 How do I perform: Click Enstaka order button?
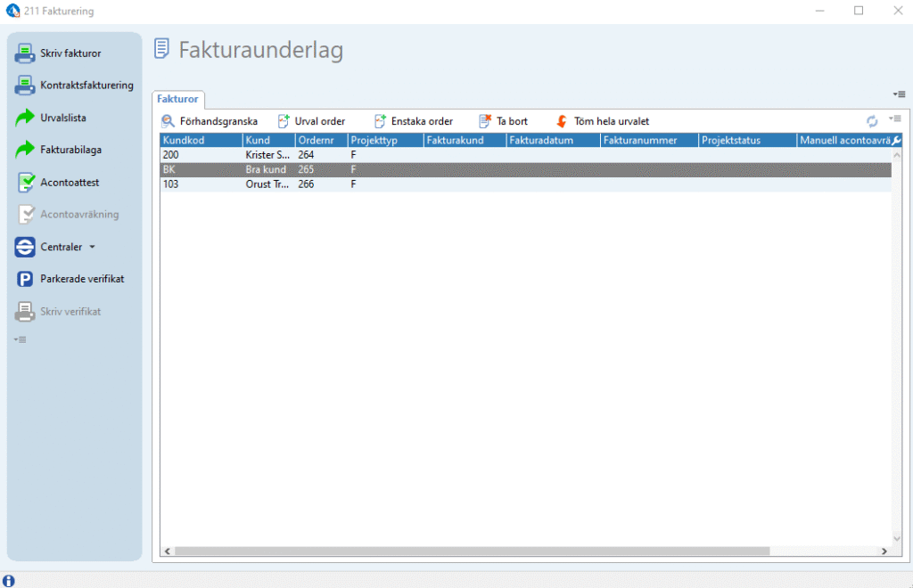(413, 121)
